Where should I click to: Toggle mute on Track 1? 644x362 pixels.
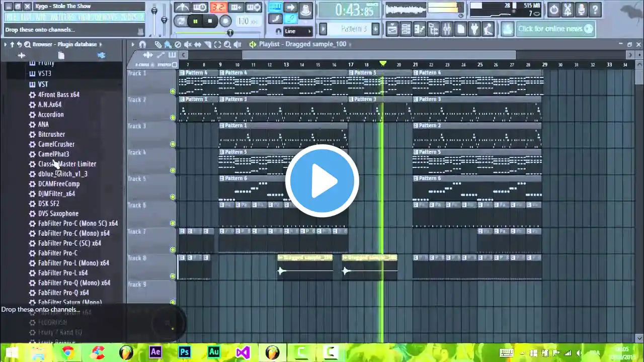click(x=173, y=91)
